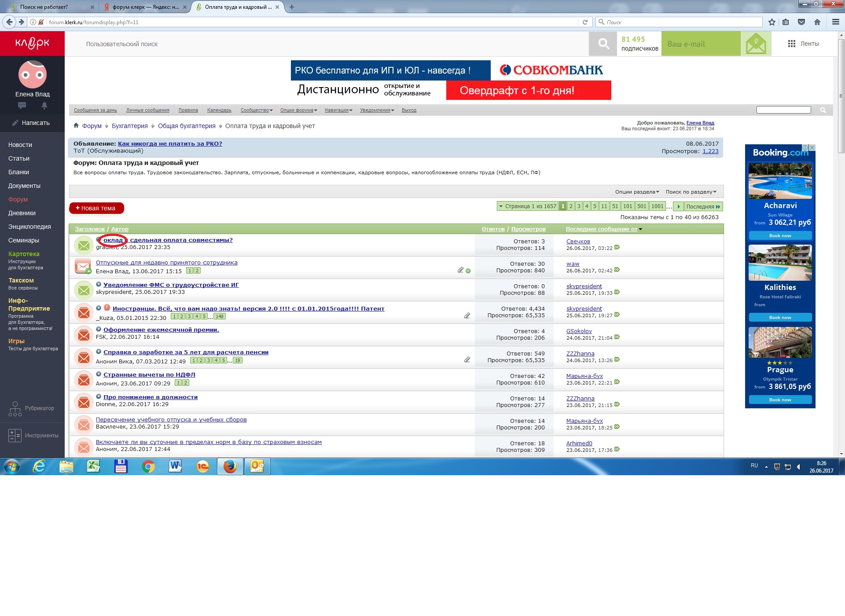Open notifications bell under username

click(44, 106)
